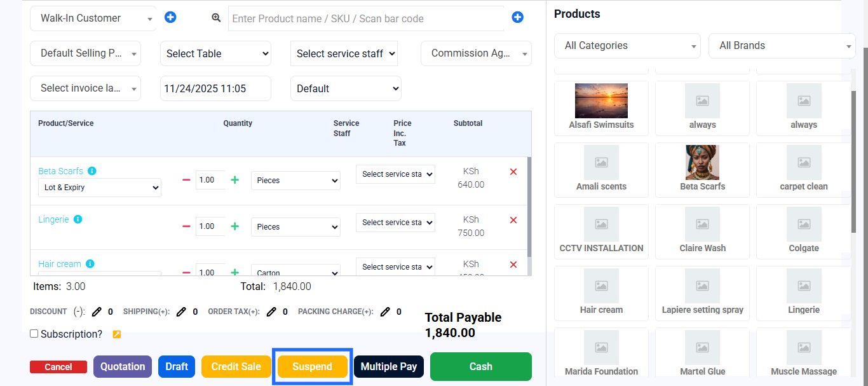Open Multiple Pay option
868x386 pixels.
pyautogui.click(x=389, y=367)
